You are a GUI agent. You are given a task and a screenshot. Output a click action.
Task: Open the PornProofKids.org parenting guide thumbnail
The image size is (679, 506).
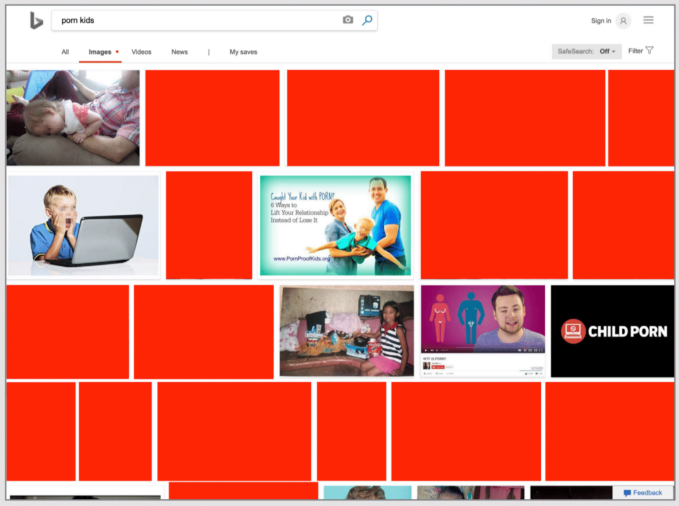335,225
